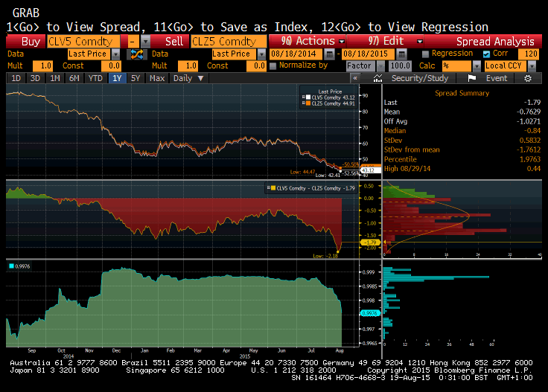Swap Buy and Sell securities icon

click(x=137, y=54)
